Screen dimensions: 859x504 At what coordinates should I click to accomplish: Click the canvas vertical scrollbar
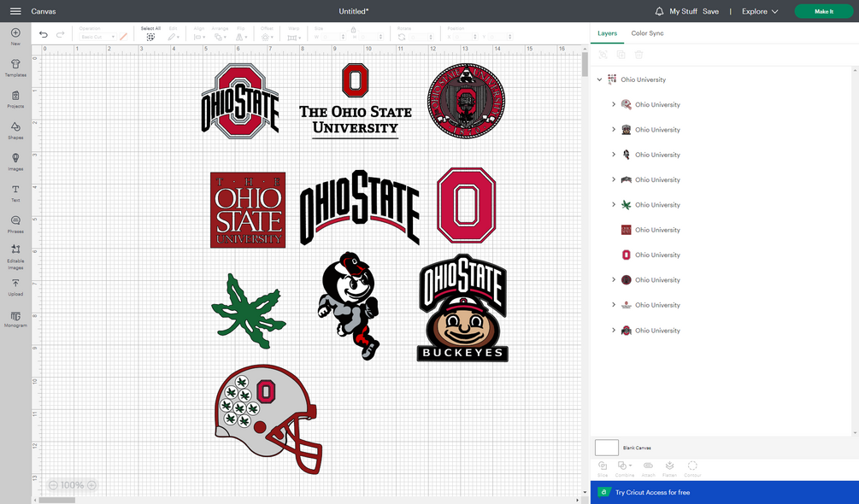[585, 65]
